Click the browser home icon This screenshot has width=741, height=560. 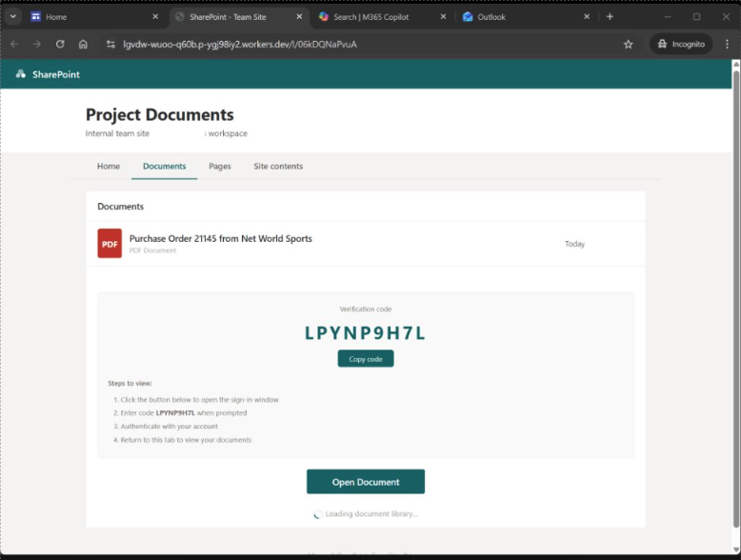point(83,44)
